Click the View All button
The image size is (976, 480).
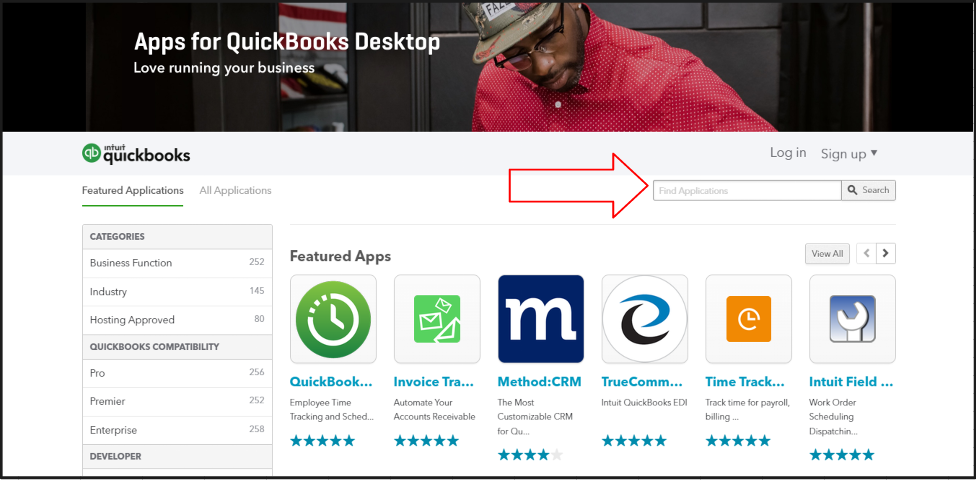pos(827,253)
